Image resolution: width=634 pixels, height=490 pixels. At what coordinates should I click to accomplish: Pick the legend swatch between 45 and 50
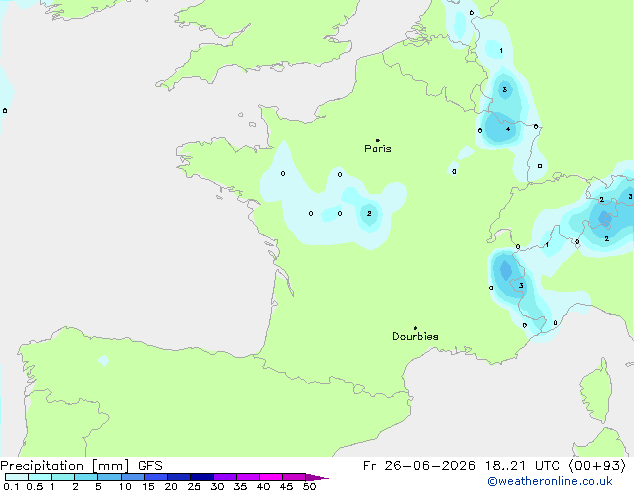[x=294, y=477]
